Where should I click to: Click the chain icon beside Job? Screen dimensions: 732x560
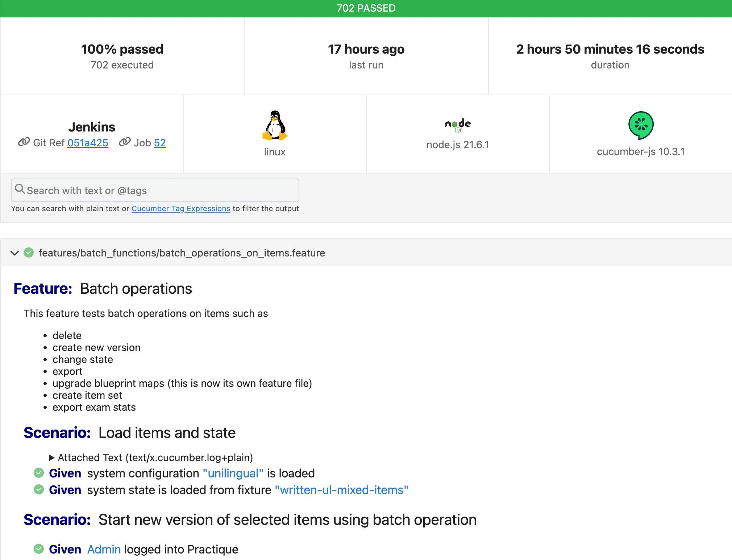(124, 142)
